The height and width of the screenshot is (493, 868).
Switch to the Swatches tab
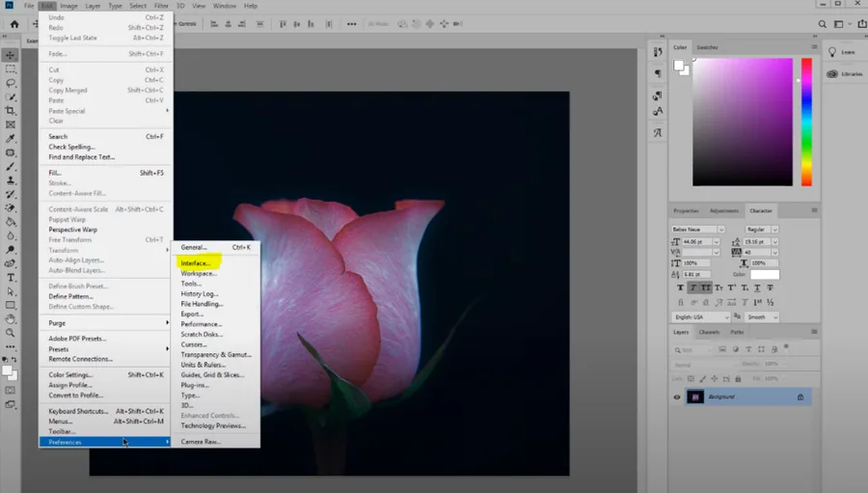pyautogui.click(x=707, y=47)
